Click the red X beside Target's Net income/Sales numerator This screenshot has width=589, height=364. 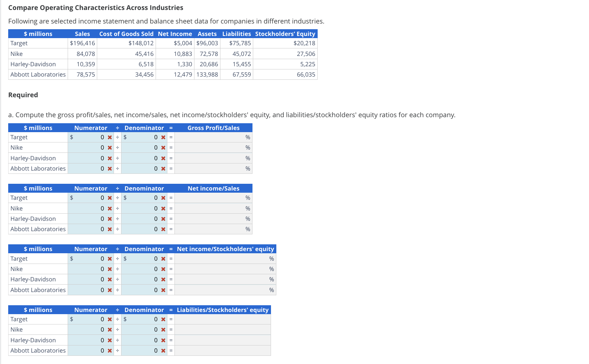click(109, 198)
